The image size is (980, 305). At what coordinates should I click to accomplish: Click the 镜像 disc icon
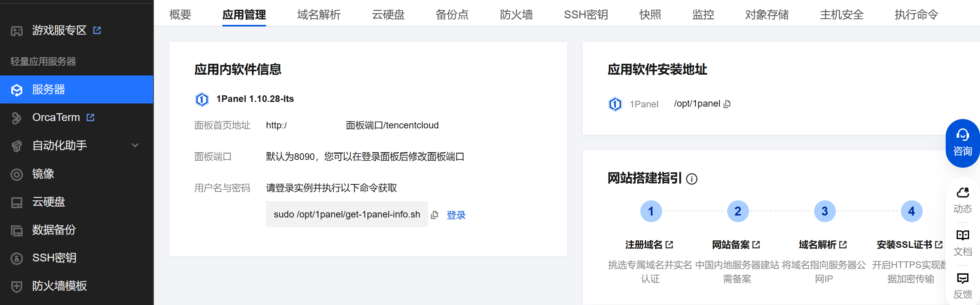[17, 174]
